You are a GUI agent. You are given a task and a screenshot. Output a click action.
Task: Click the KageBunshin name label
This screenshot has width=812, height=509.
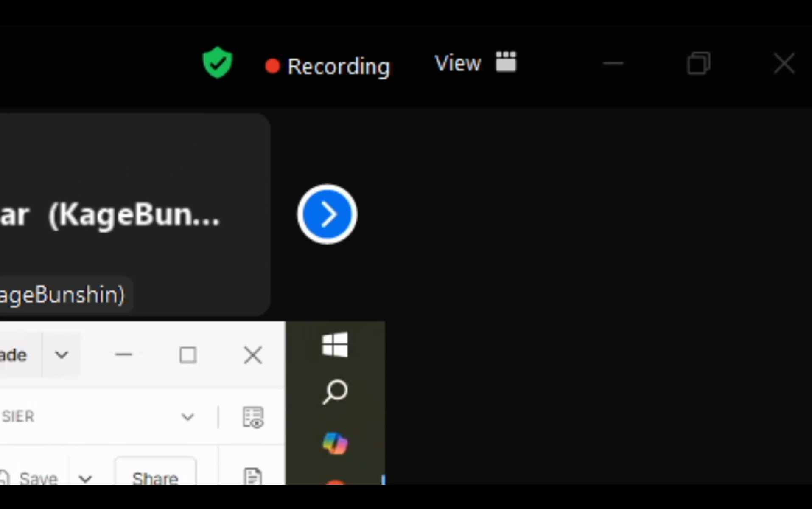[x=63, y=294]
